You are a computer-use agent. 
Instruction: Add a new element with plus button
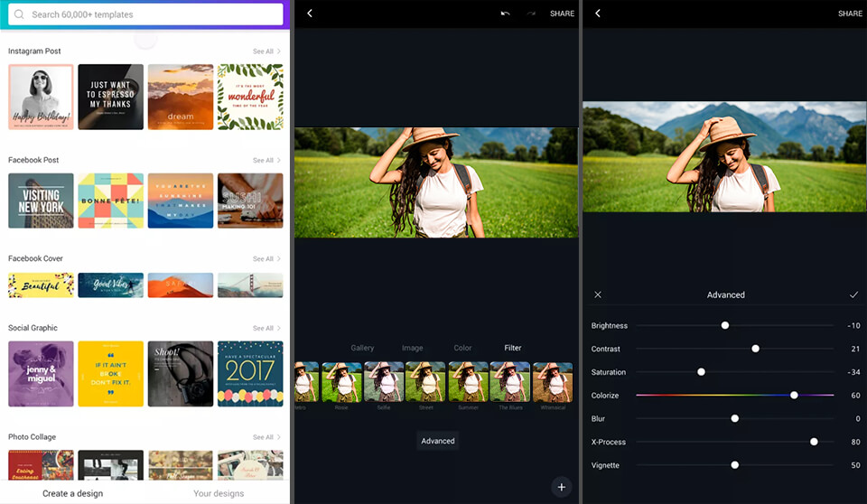[x=561, y=487]
